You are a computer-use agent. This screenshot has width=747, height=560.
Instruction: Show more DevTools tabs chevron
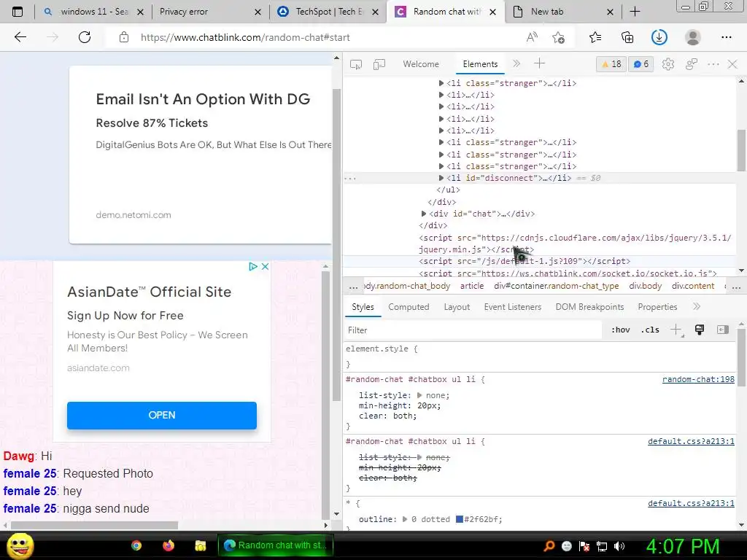pos(516,63)
